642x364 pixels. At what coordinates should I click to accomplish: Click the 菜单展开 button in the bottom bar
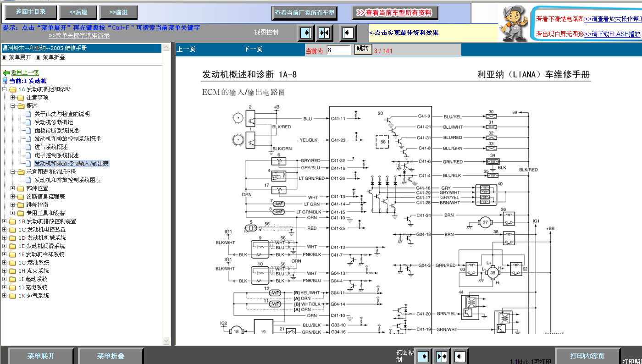pyautogui.click(x=41, y=356)
